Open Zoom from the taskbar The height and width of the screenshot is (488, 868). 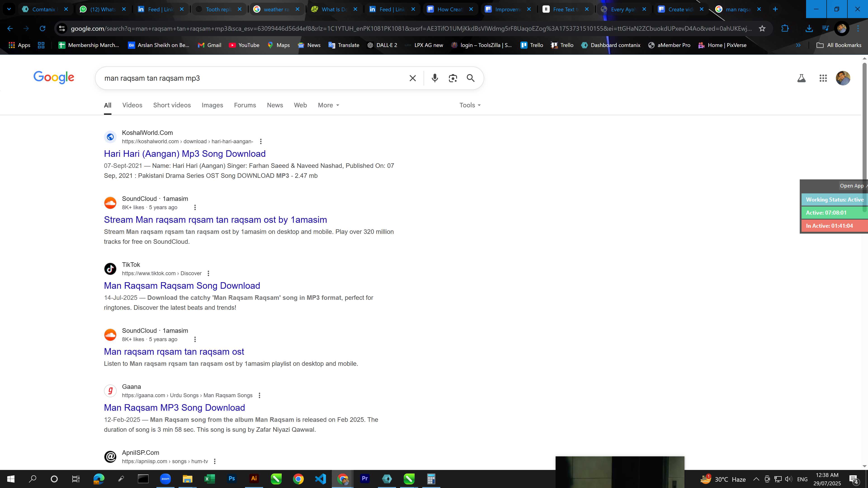point(165,479)
